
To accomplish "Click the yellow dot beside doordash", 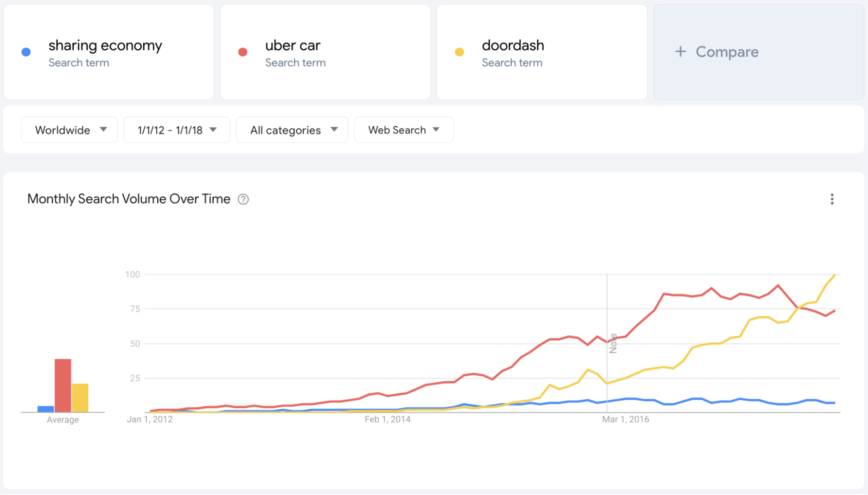I will click(x=459, y=52).
